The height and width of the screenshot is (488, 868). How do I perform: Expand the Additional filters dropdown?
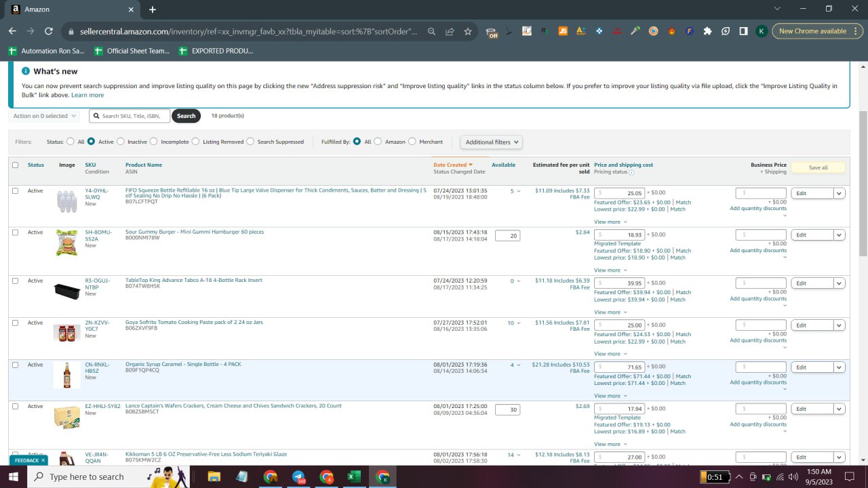(492, 142)
